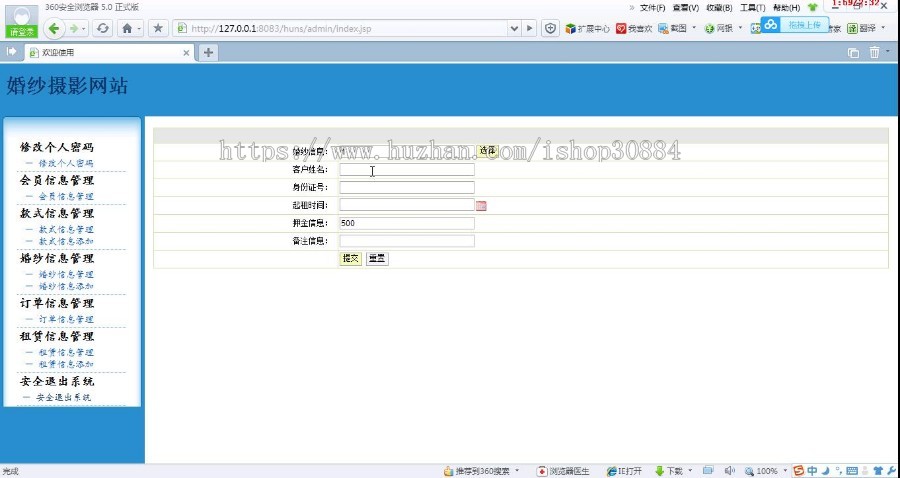Toggle the moon half-width icon
The width and height of the screenshot is (900, 478).
[825, 471]
